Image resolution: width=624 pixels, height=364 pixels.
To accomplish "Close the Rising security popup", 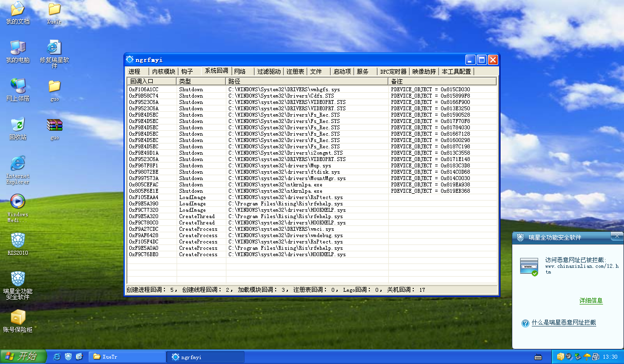I will click(x=616, y=237).
